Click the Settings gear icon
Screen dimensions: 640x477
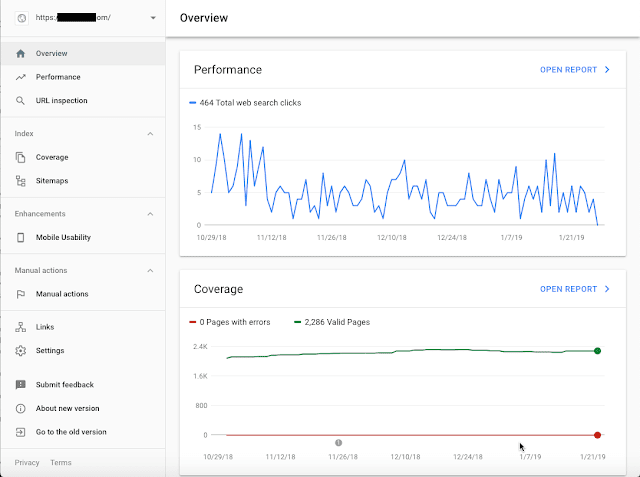[x=21, y=351]
